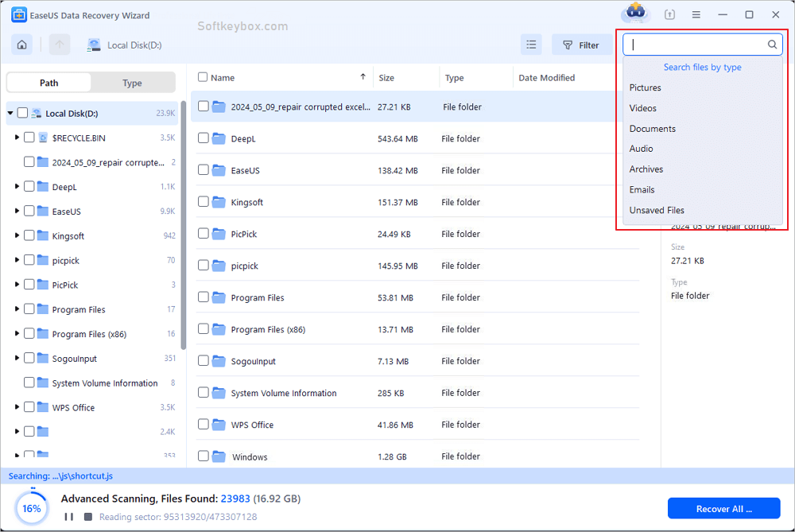Expand the $RECYCLE.BIN tree node

pos(16,137)
